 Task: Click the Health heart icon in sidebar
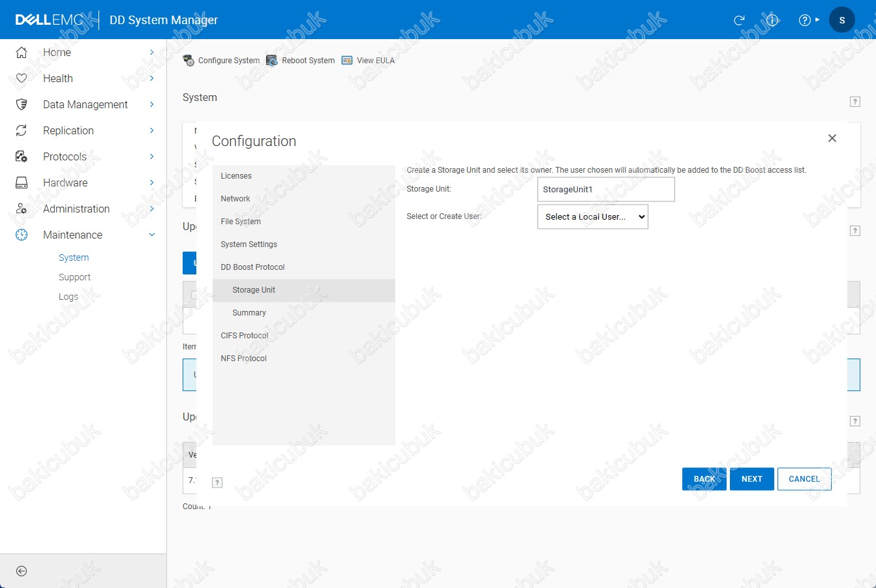click(x=22, y=78)
